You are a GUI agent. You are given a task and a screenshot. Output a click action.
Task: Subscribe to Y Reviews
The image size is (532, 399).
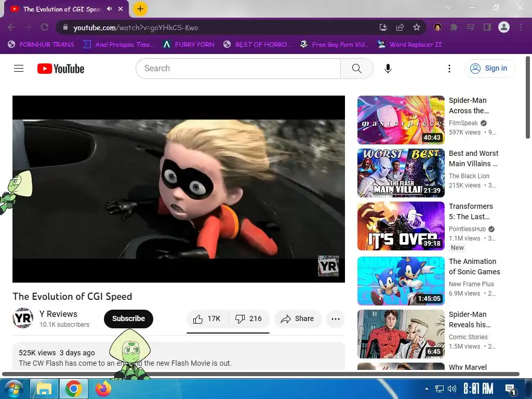tap(129, 319)
